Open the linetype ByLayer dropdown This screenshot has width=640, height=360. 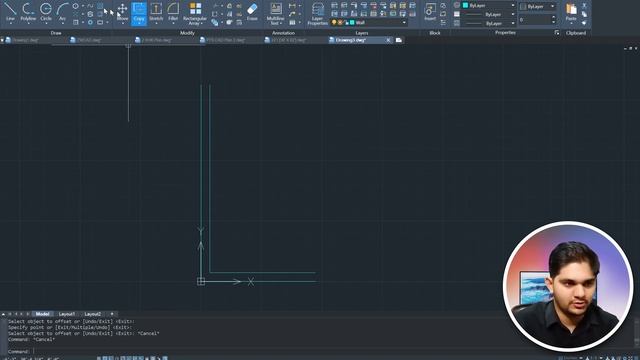click(513, 23)
